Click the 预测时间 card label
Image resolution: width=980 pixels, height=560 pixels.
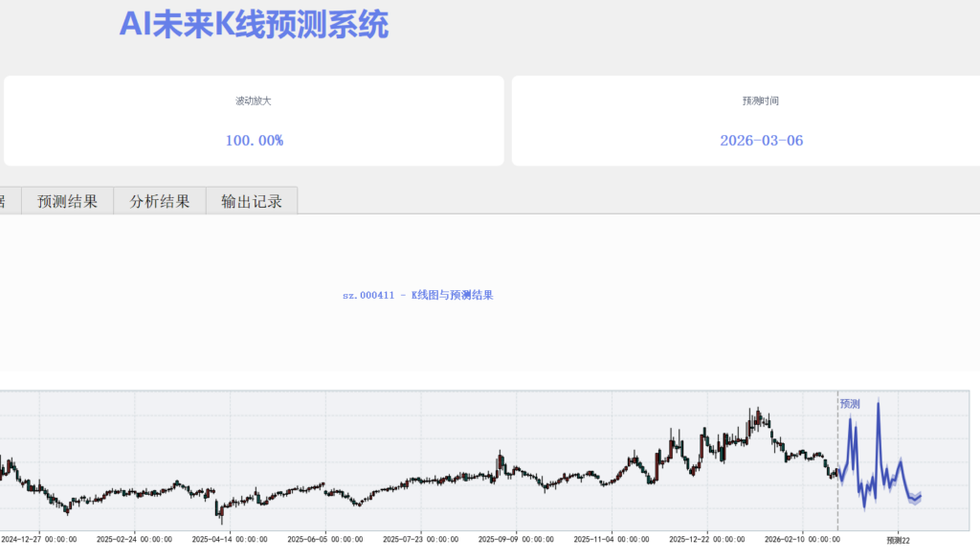[x=761, y=101]
